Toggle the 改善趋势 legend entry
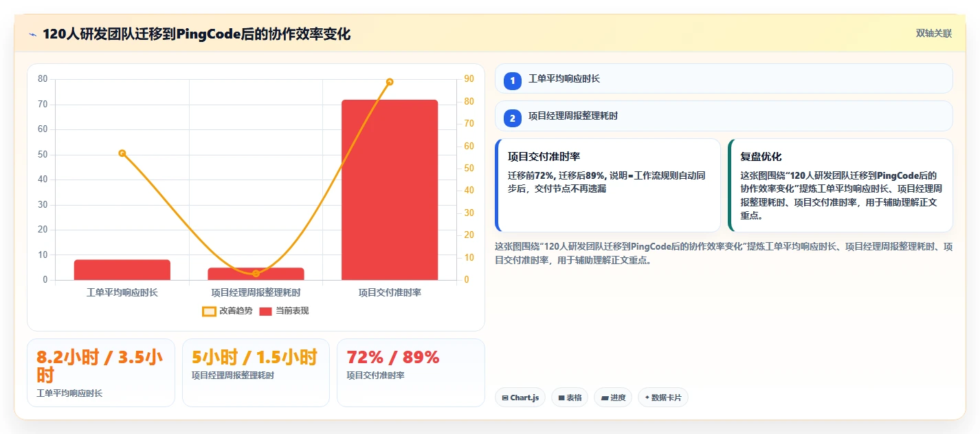This screenshot has width=980, height=434. click(x=227, y=311)
